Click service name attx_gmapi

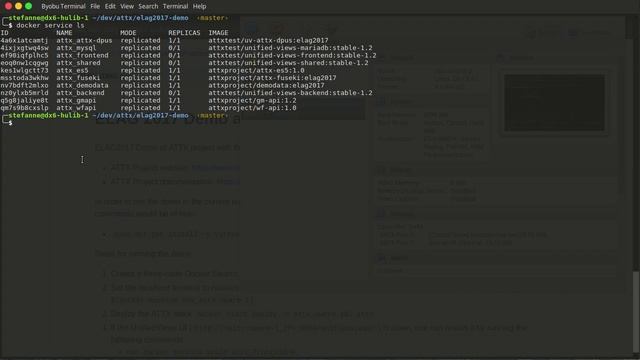click(76, 100)
